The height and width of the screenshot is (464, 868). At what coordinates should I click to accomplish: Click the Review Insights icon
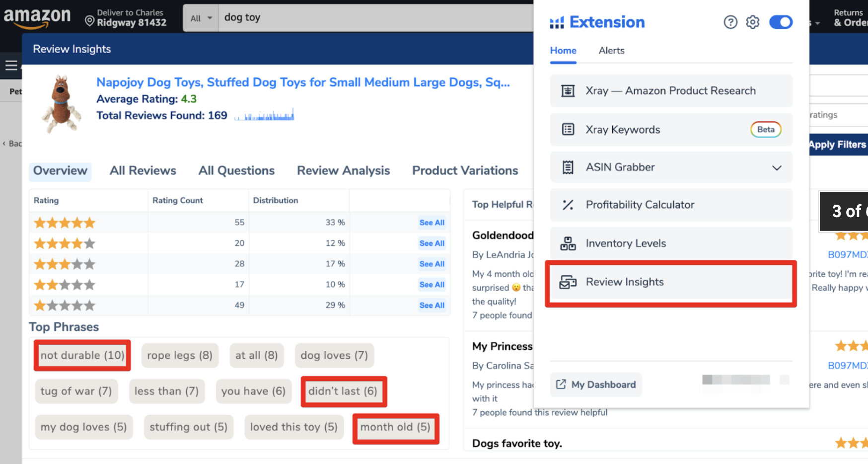(x=568, y=282)
